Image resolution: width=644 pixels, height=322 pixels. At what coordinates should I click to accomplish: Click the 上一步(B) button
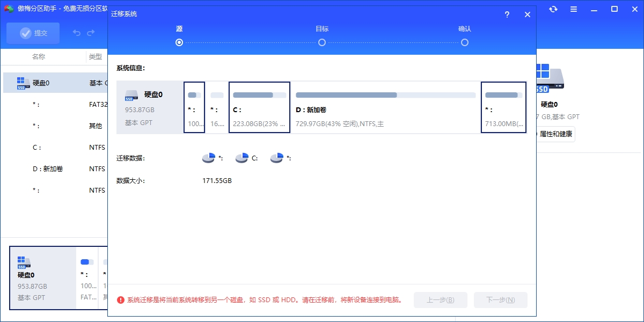coord(440,300)
